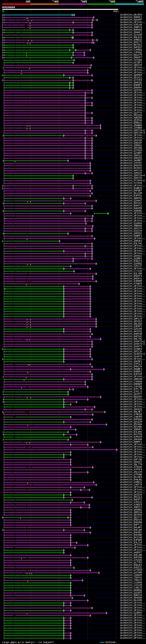Viewport: 146px width, 644px height.
Task: Open hit UniRef100_Q9FGJ5
Action: click(131, 319)
